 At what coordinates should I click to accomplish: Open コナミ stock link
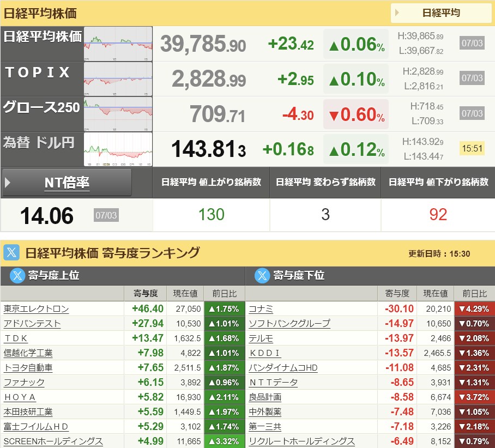coord(261,309)
